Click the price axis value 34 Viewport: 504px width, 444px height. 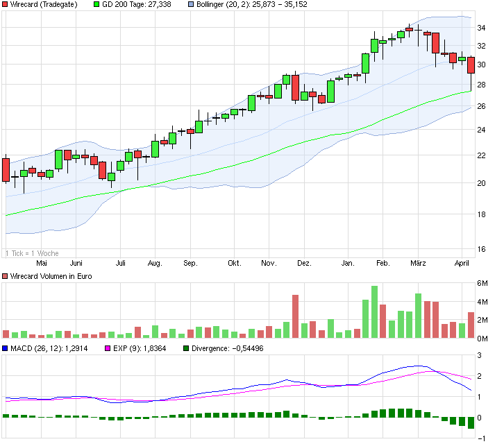[x=481, y=28]
